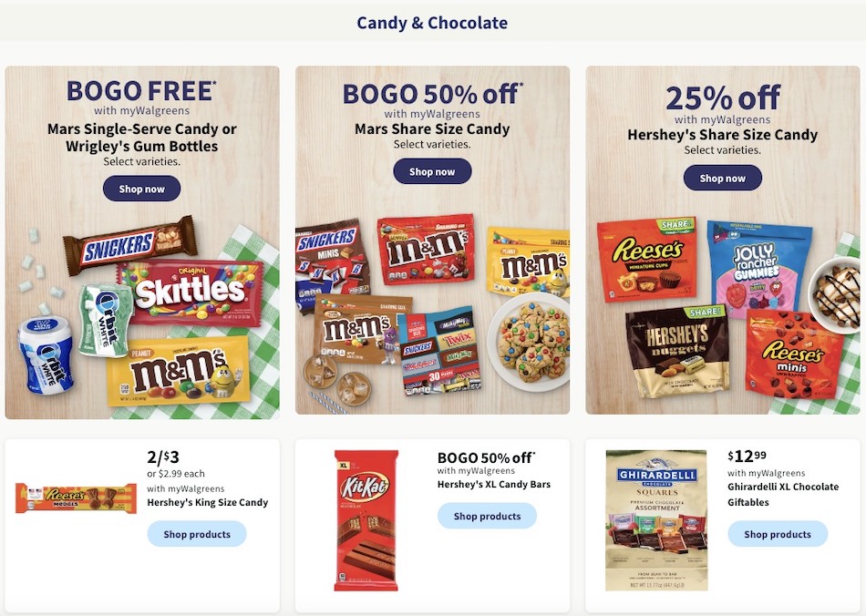
Task: Open the 25% off Hershey's promotion
Action: pyautogui.click(x=722, y=241)
